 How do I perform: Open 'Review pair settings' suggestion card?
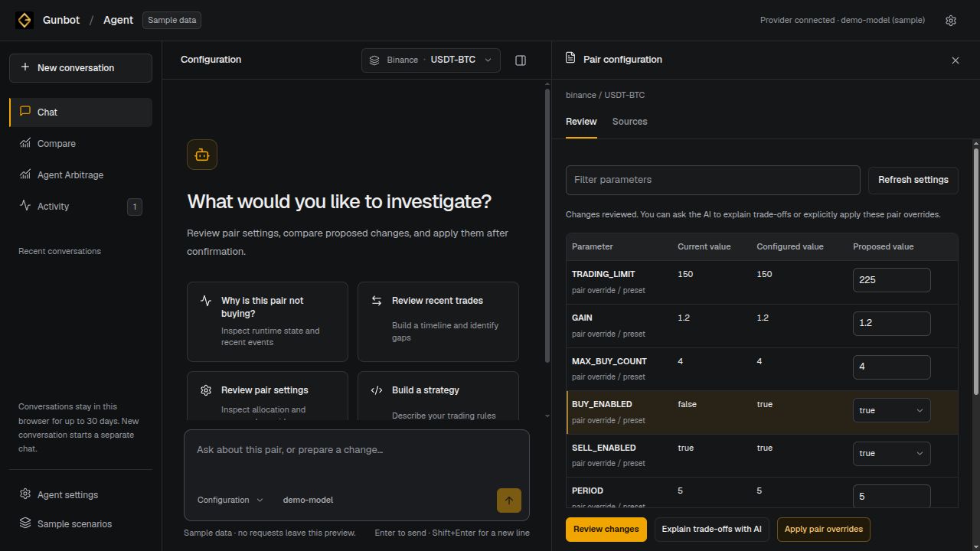(x=267, y=396)
